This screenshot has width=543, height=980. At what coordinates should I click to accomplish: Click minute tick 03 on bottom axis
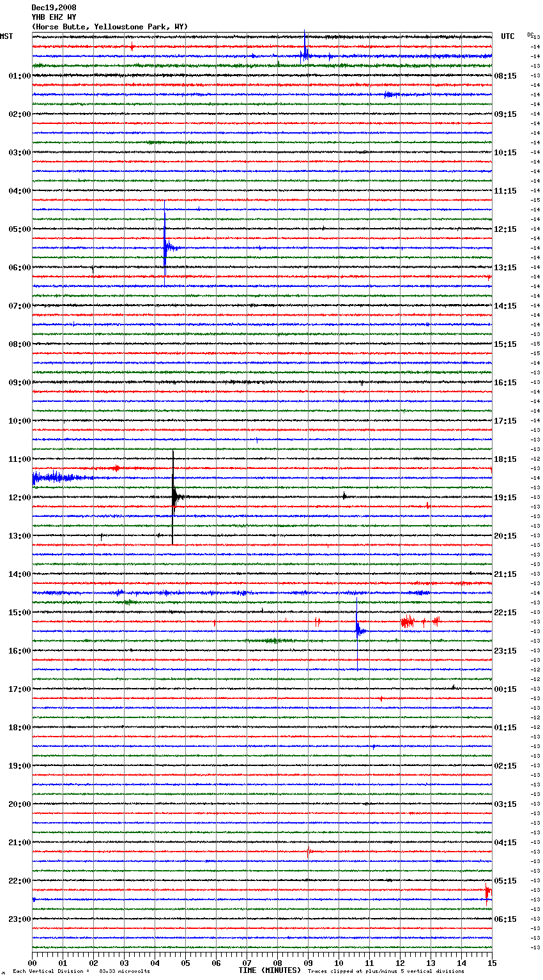click(124, 963)
